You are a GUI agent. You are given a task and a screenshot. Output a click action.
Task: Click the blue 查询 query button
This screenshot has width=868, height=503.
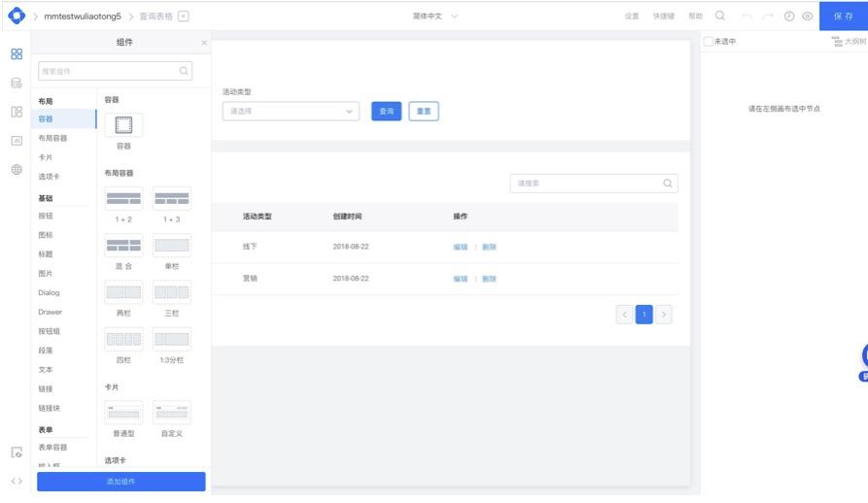coord(387,111)
